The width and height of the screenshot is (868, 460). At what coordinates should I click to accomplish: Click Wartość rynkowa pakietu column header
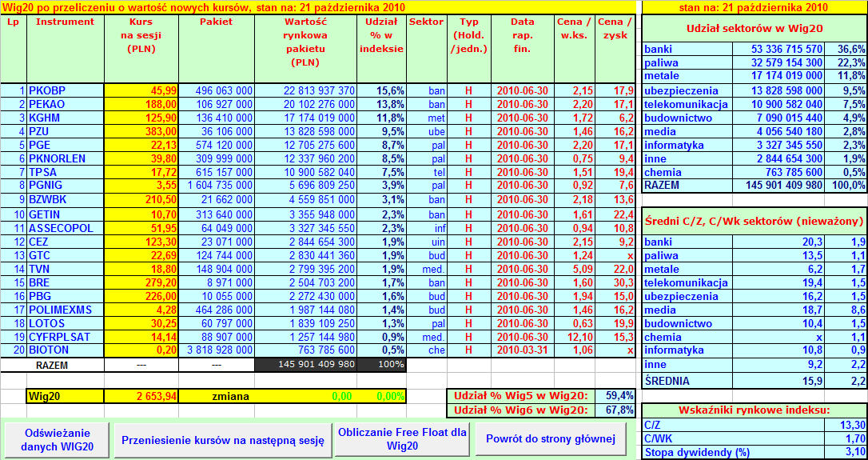306,49
